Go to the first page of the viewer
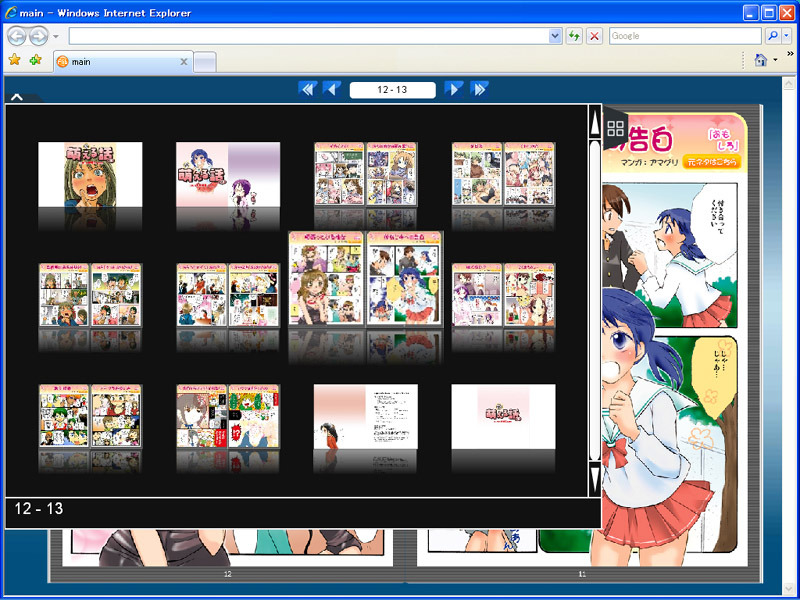The height and width of the screenshot is (600, 800). [308, 89]
